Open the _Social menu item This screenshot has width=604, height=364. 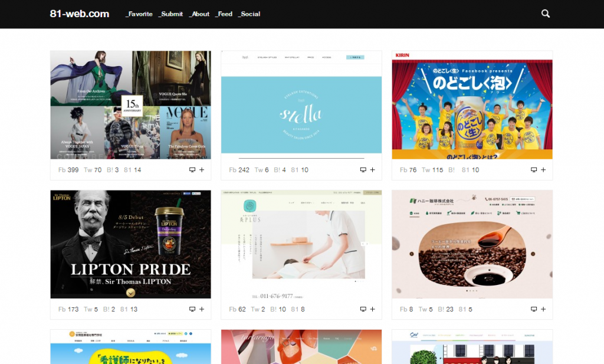[x=250, y=14]
